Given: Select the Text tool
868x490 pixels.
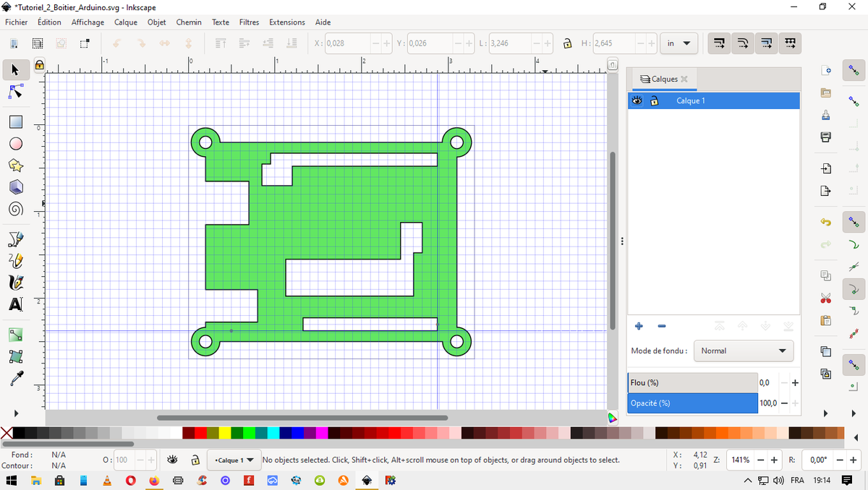Looking at the screenshot, I should [x=15, y=304].
